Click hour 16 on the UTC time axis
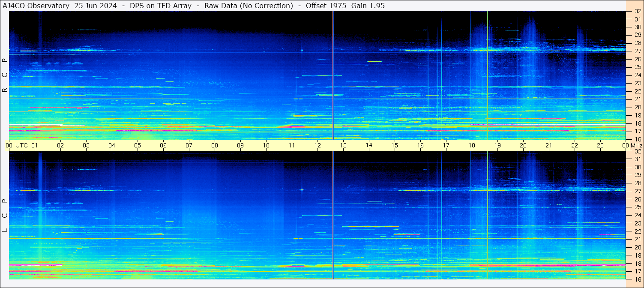Image resolution: width=644 pixels, height=288 pixels. click(420, 145)
